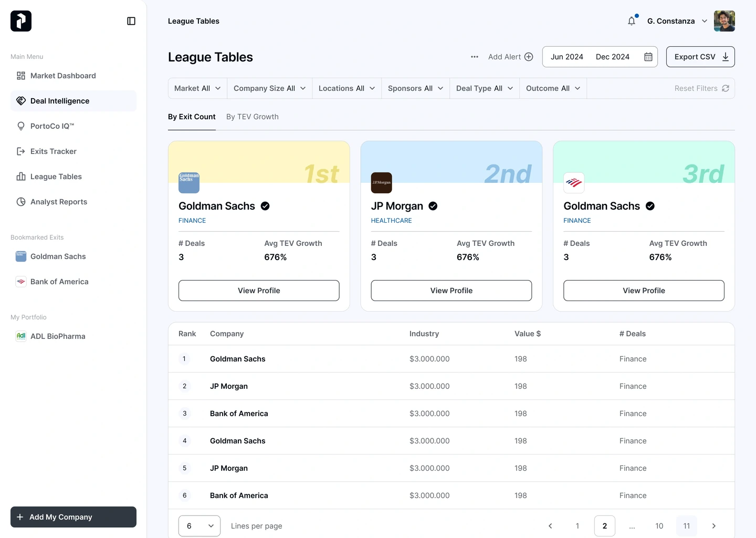Expand Outcome All filter
The image size is (756, 538).
click(553, 88)
